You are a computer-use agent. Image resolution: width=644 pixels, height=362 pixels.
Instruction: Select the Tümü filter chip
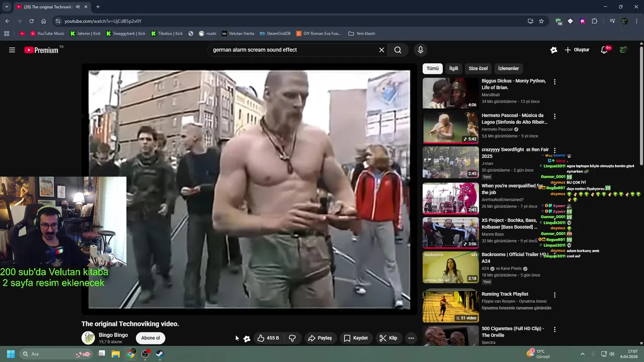point(433,68)
